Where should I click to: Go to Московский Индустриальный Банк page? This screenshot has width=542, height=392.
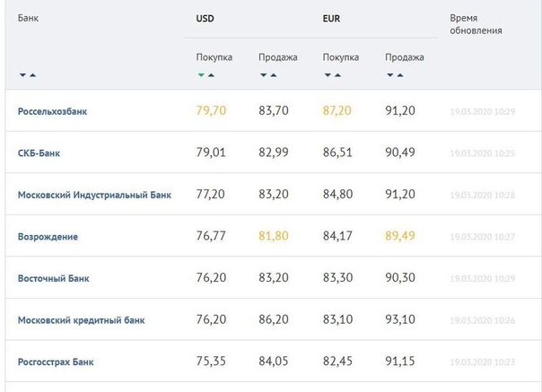[x=94, y=195]
